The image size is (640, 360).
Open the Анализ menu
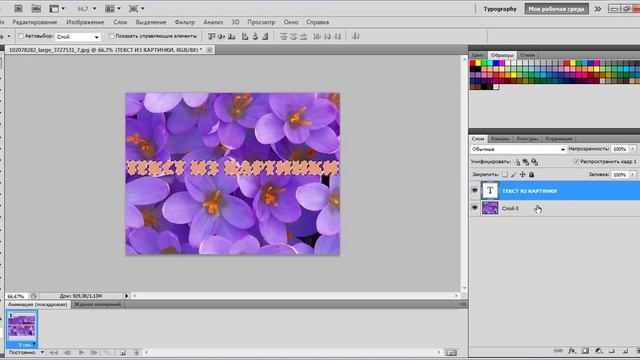point(213,22)
